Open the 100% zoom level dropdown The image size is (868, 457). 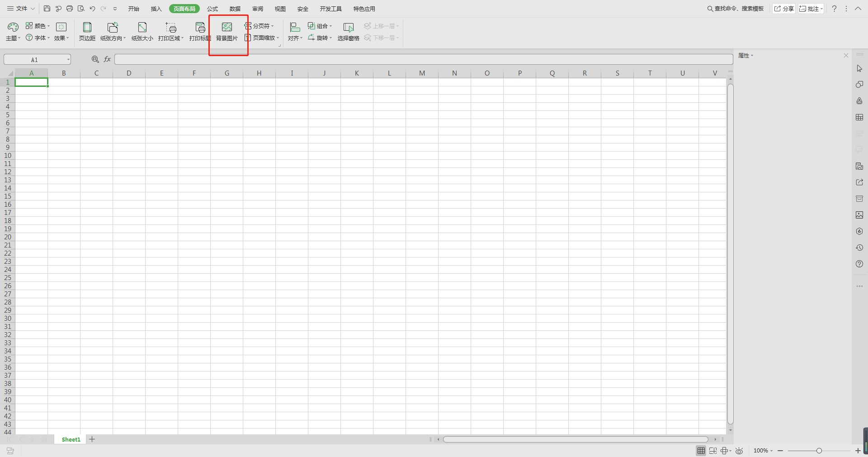[763, 451]
